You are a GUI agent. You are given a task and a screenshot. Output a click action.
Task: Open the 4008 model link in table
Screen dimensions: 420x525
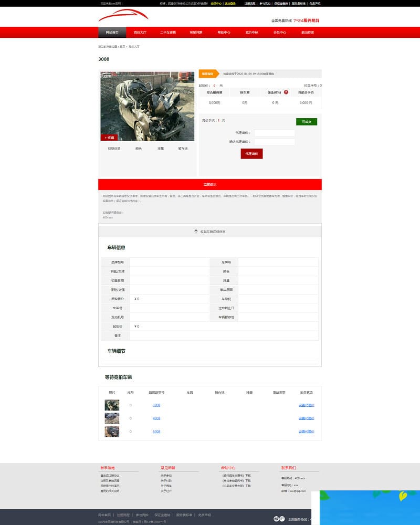[x=156, y=418]
